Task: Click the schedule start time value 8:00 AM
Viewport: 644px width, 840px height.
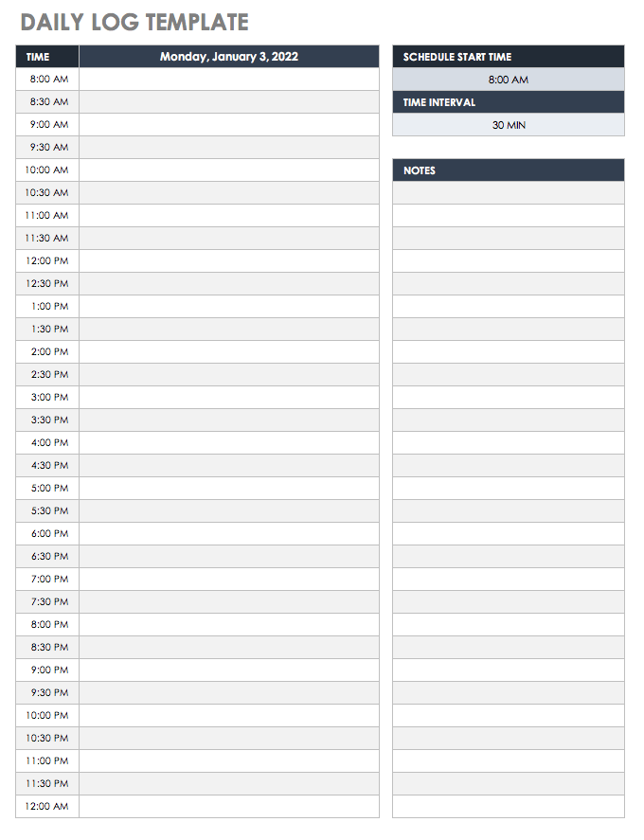Action: coord(509,80)
